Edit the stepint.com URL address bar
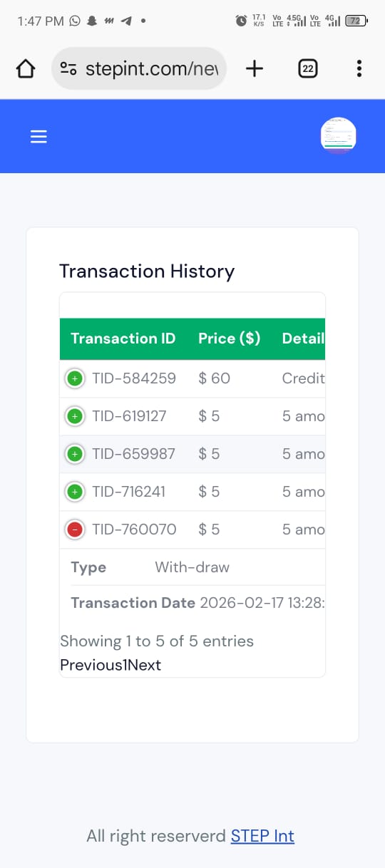This screenshot has height=868, width=385. pos(139,68)
